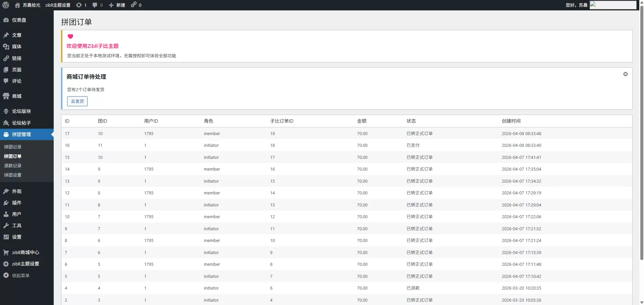Click the 评论 comment icon in sidebar
This screenshot has width=644, height=305.
[6, 81]
